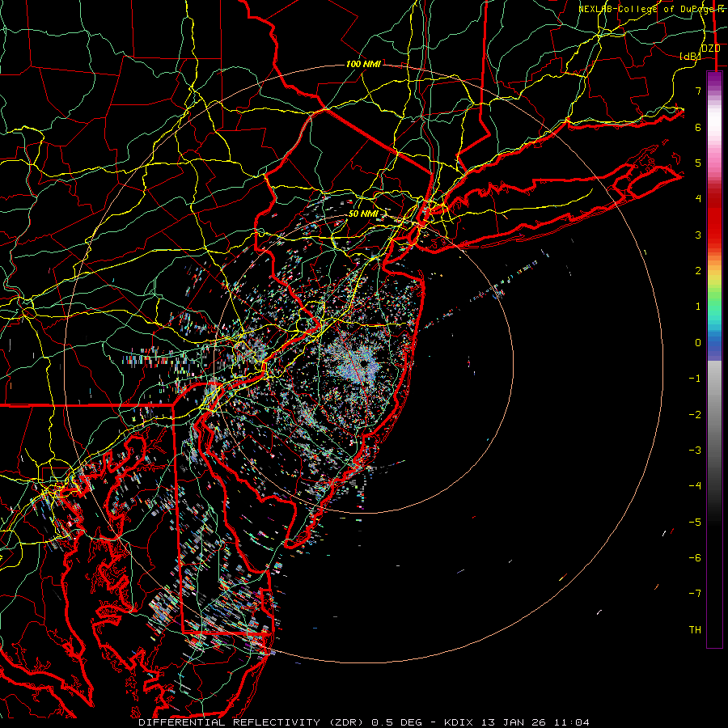The height and width of the screenshot is (728, 728).
Task: Click the -5 value on the scale
Action: point(695,523)
